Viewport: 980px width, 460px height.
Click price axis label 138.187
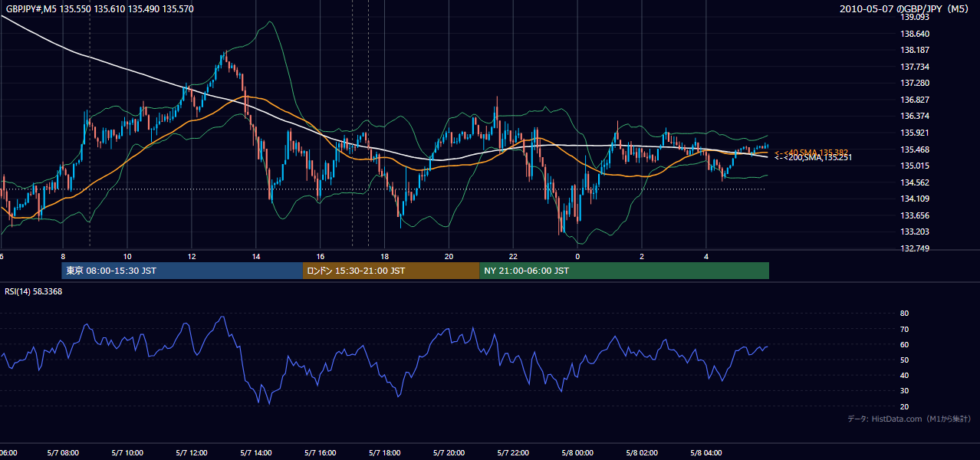(x=916, y=50)
